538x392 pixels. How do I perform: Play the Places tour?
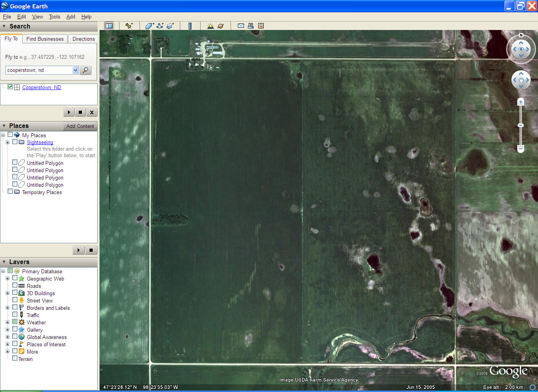click(78, 250)
